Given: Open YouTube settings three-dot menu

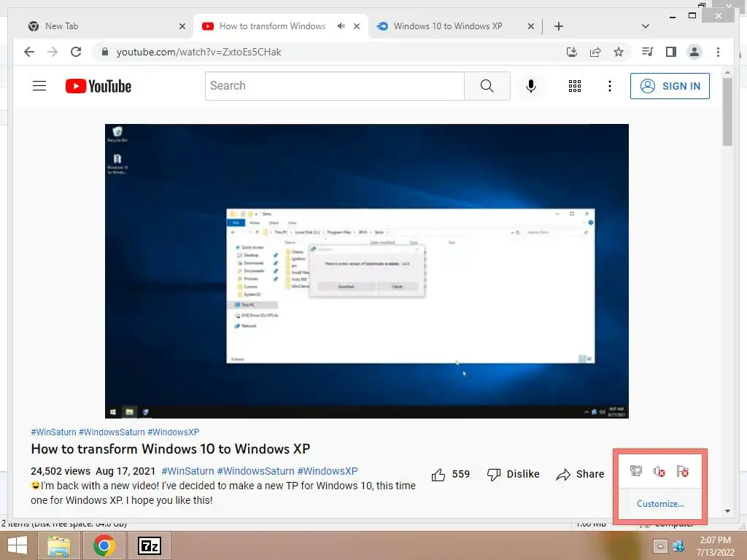Looking at the screenshot, I should [x=609, y=86].
